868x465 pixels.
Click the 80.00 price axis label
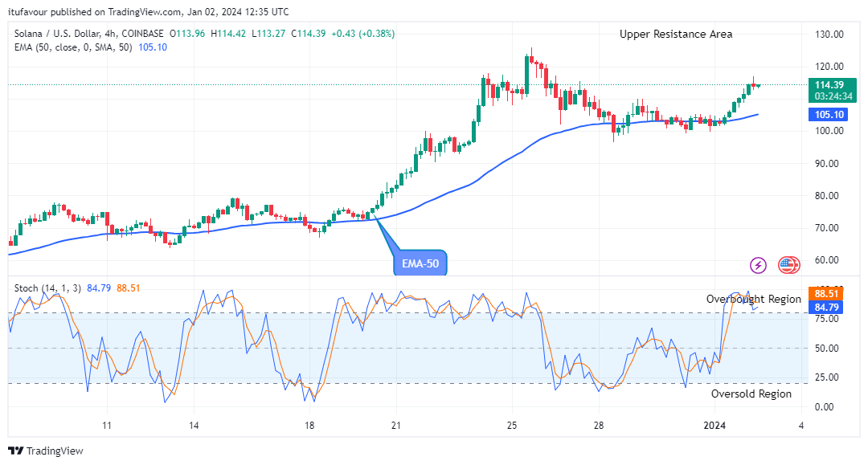(x=827, y=196)
